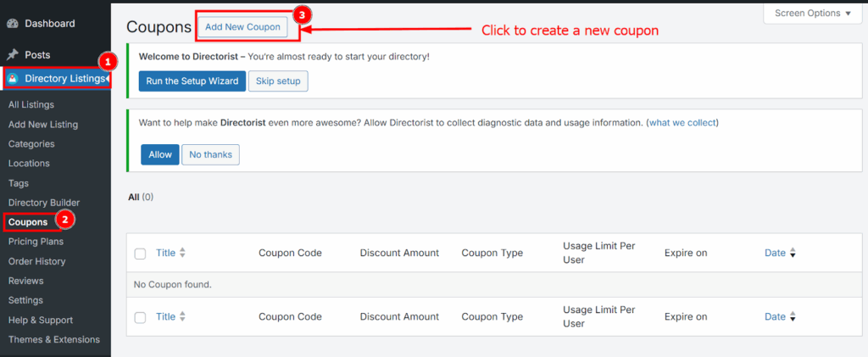Click the Allow button
868x357 pixels.
(159, 154)
